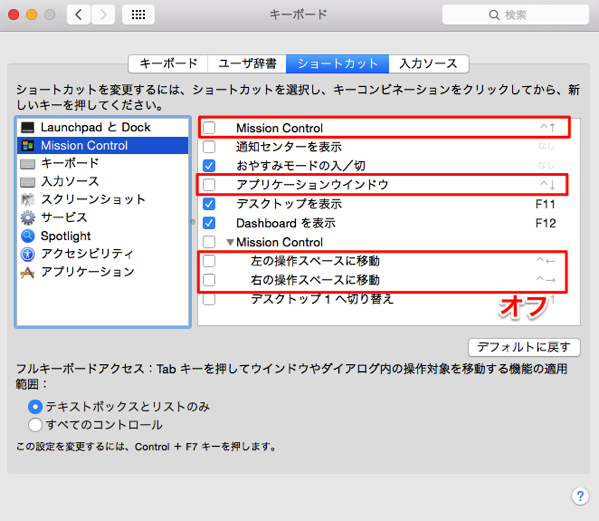Click the yellow minimize window button

point(32,15)
